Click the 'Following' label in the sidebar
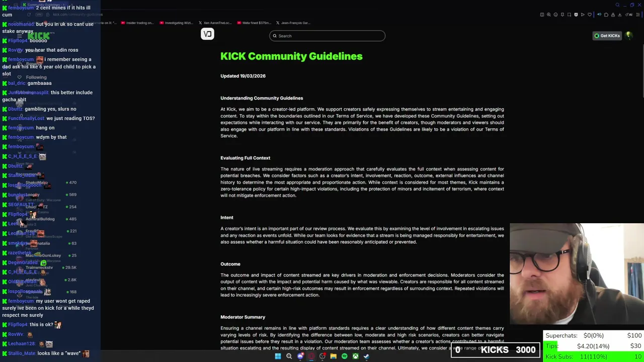Screen dimensions: 644x362 [36, 77]
